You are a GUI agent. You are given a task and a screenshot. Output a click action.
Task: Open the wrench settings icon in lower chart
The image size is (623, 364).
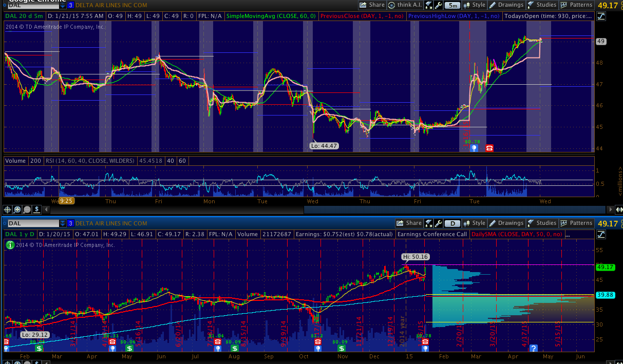[438, 223]
